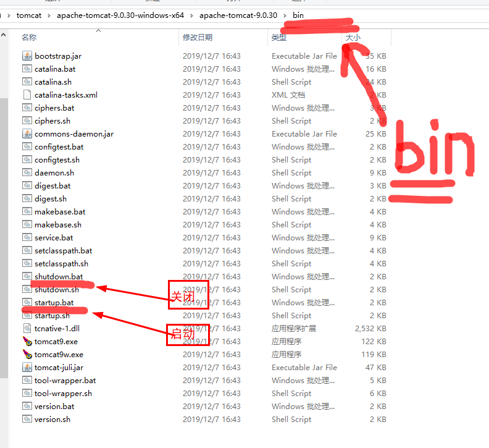Expand the chevron before tomcat in breadcrumb
489x448 pixels.
[9, 15]
